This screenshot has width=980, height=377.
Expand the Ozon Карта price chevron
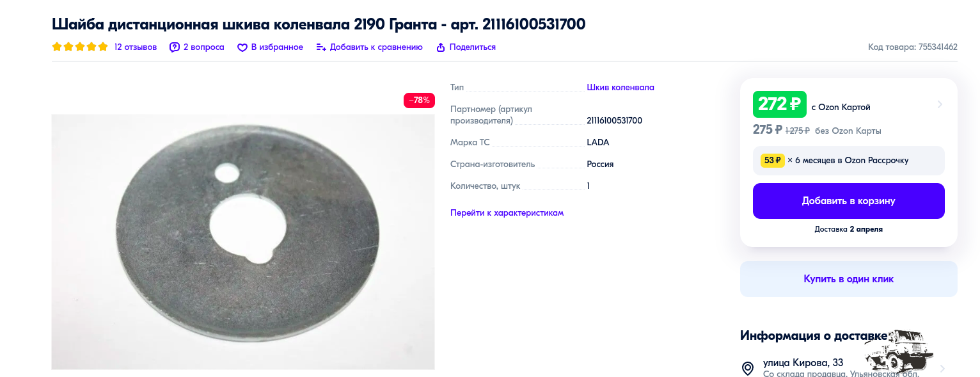click(x=940, y=104)
